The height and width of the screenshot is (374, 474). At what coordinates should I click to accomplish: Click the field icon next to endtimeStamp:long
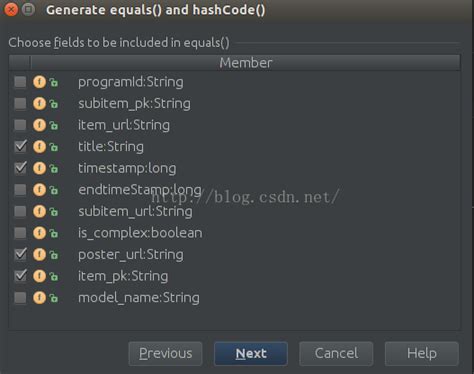tap(39, 190)
